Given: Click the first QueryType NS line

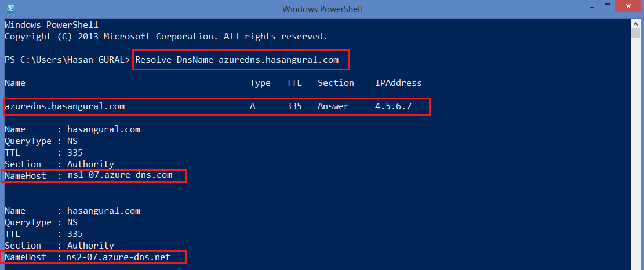Looking at the screenshot, I should pyautogui.click(x=41, y=141).
